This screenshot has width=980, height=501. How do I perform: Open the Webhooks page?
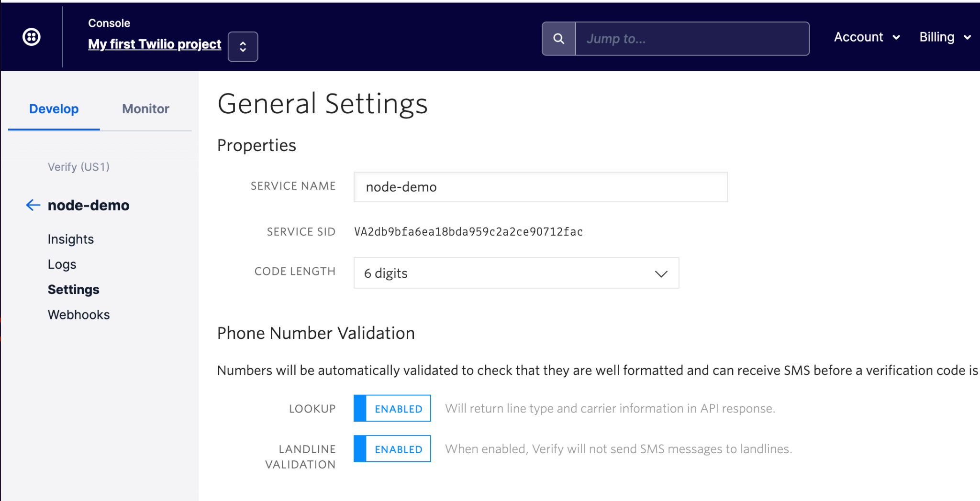coord(78,315)
